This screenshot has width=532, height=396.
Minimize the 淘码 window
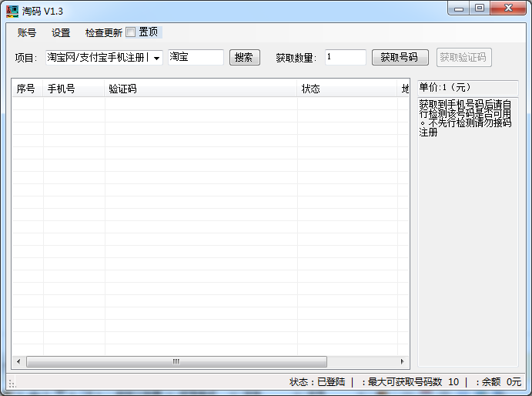click(460, 8)
